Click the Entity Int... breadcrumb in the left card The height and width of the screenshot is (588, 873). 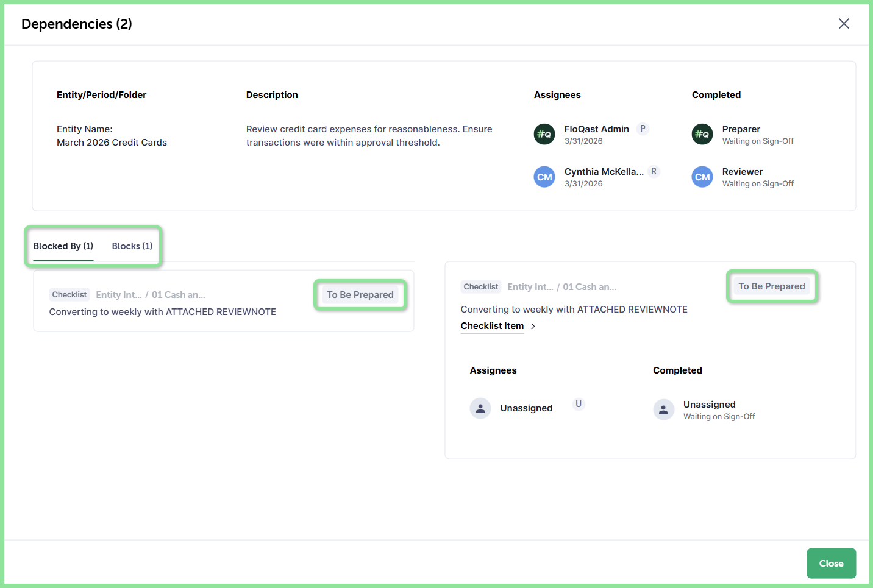coord(119,295)
